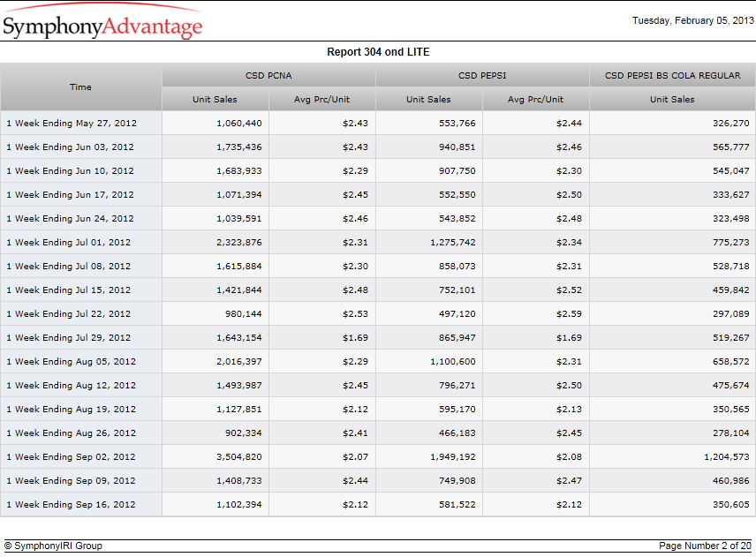756x557 pixels.
Task: Click Page Number 2 of 20 footer
Action: (x=705, y=546)
